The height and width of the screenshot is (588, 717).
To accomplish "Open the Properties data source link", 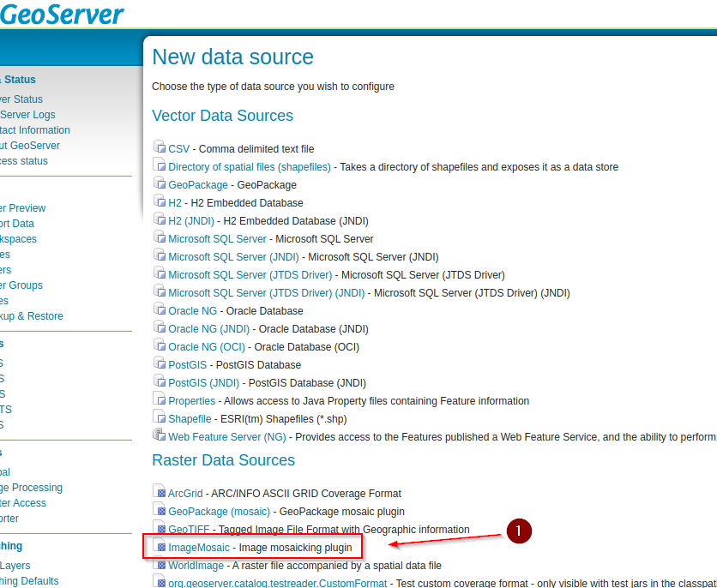I will point(191,401).
